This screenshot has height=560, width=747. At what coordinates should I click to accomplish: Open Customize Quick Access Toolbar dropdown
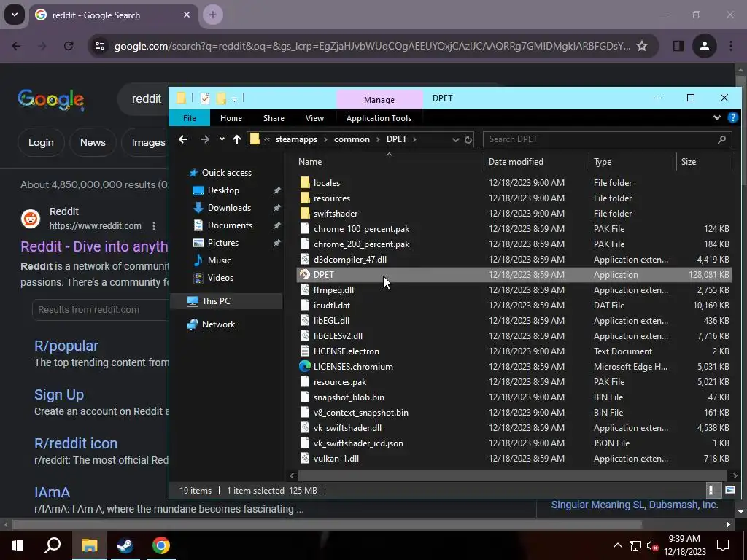pos(234,99)
